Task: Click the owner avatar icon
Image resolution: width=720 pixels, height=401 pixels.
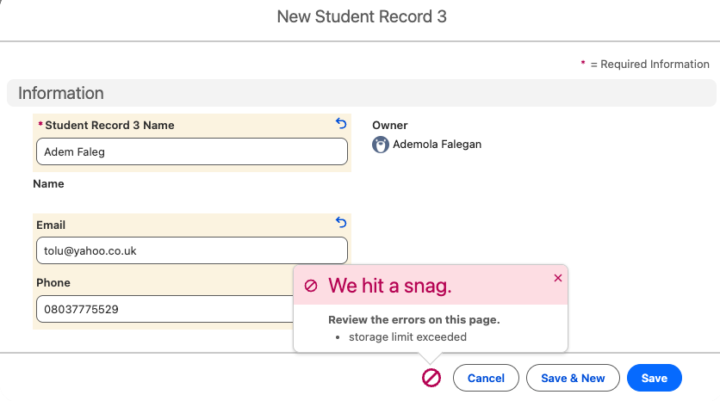Action: pos(380,144)
